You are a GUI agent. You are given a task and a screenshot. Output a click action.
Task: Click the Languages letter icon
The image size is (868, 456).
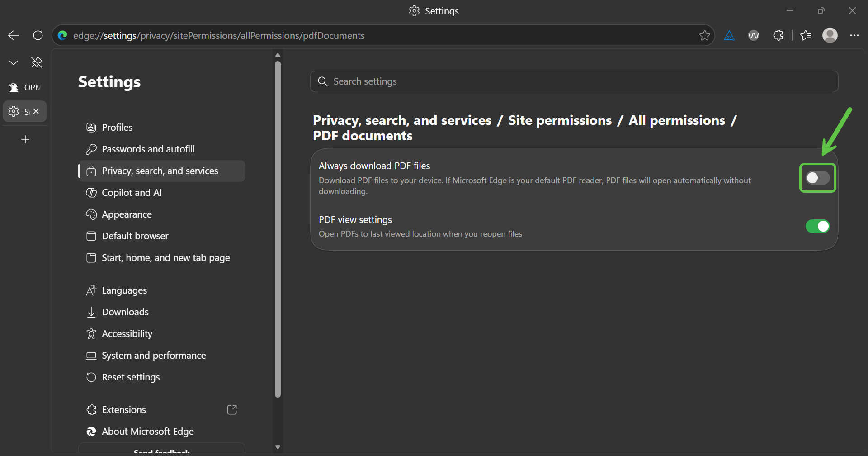tap(91, 290)
